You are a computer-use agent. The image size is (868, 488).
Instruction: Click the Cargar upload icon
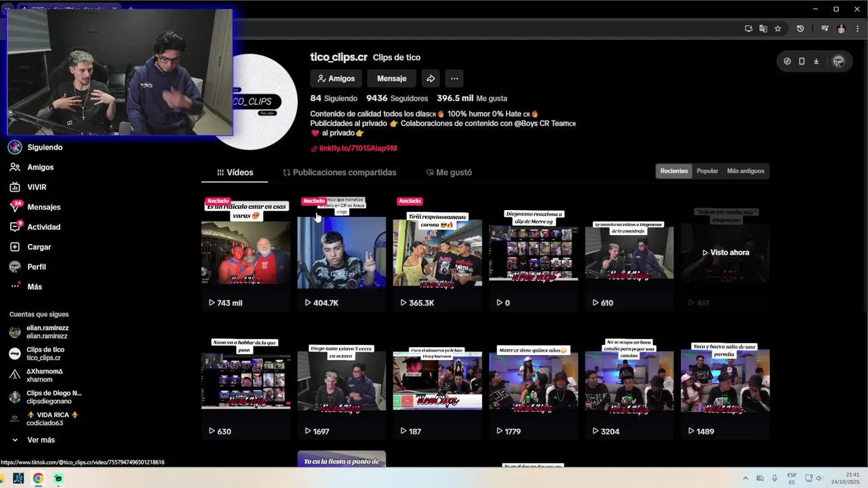pos(15,247)
